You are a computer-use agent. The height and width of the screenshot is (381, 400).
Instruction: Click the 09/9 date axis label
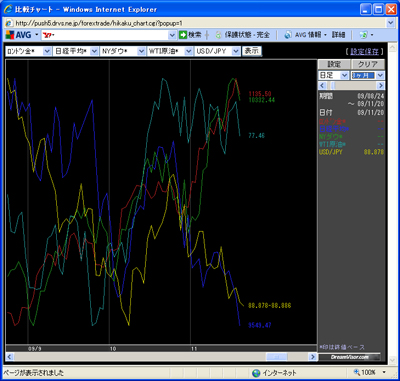[35, 349]
